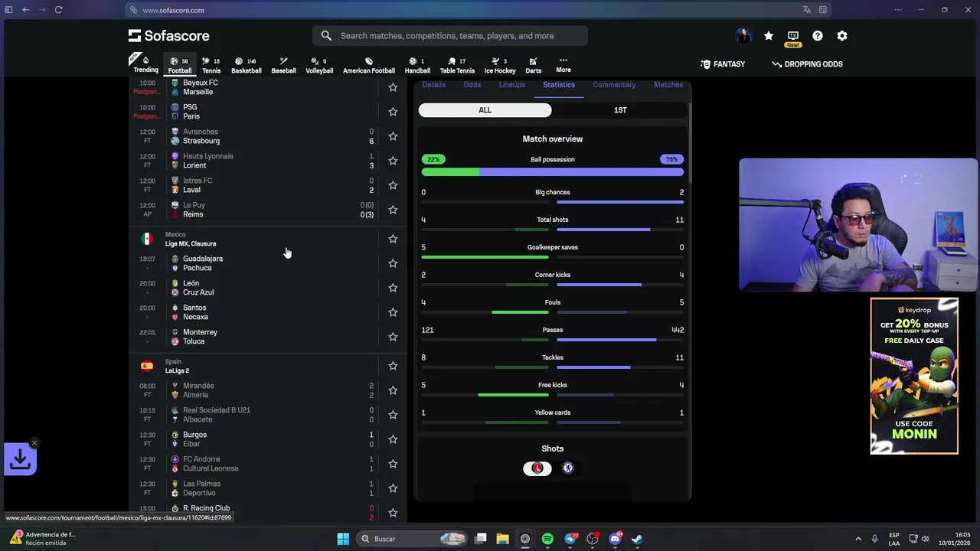The image size is (980, 551).
Task: Favorite the Burgos vs Eibar match
Action: (393, 439)
